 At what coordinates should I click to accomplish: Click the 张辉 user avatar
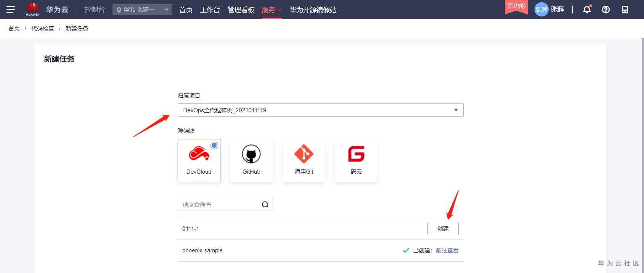[541, 10]
